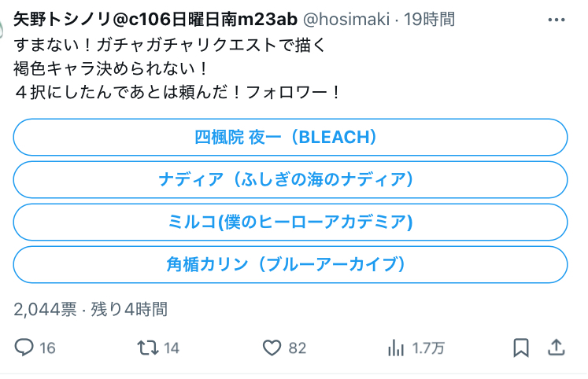Screen dimensions: 588x379
Task: Click the repost count 14
Action: click(x=172, y=348)
